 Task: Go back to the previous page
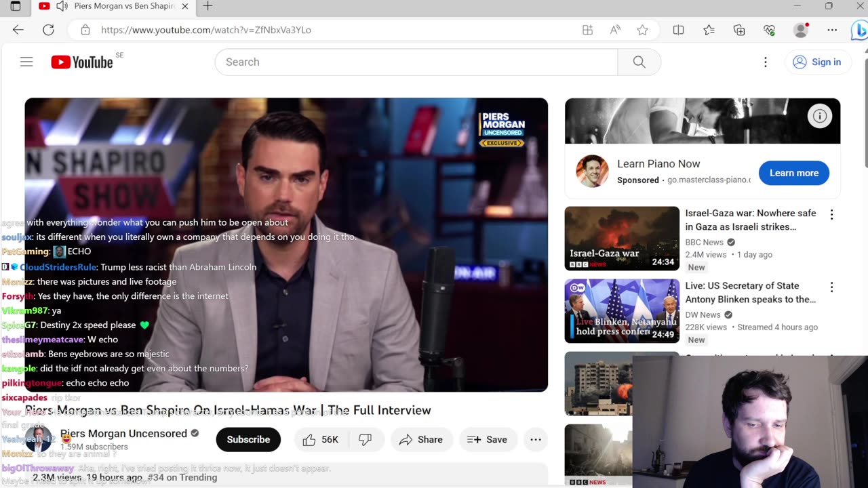point(18,30)
